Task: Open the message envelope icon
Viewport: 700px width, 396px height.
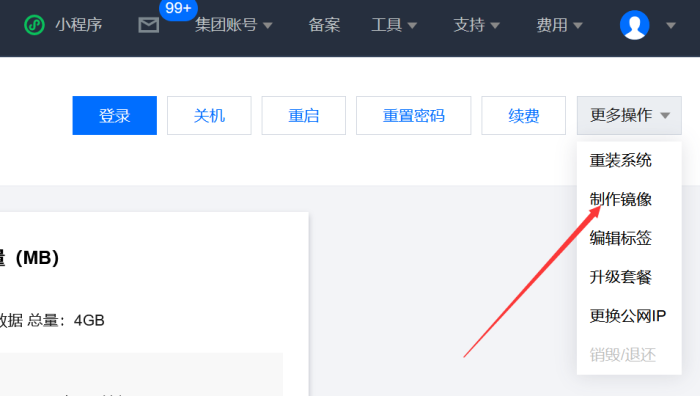Action: (x=149, y=25)
